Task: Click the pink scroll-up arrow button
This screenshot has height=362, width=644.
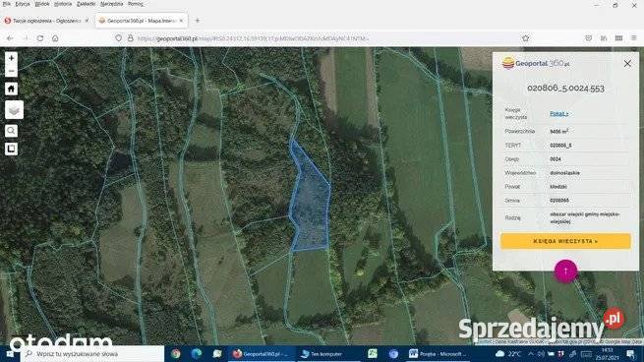Action: (565, 271)
